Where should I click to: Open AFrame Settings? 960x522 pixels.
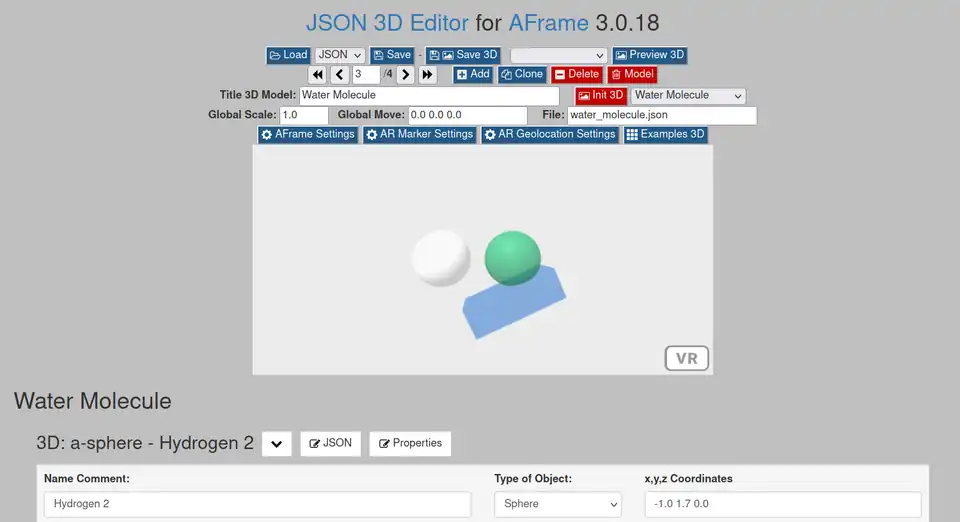tap(308, 135)
